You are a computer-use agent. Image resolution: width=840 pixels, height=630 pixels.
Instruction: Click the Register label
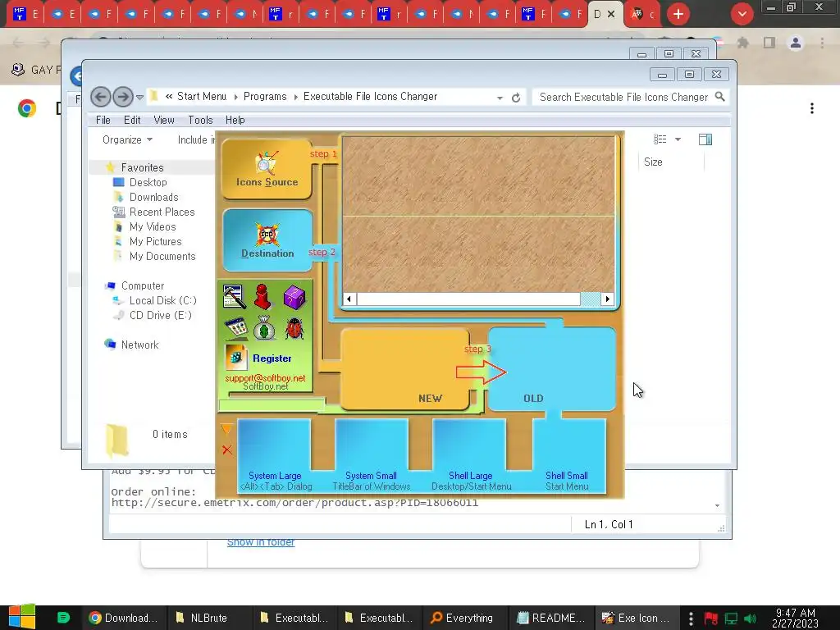(x=272, y=358)
